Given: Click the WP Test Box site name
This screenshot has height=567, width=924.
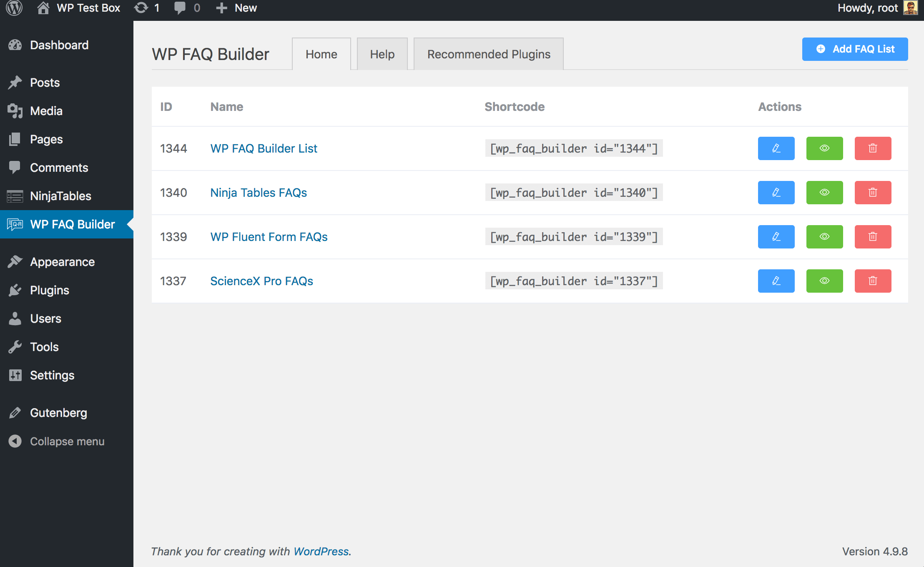Looking at the screenshot, I should click(x=88, y=8).
